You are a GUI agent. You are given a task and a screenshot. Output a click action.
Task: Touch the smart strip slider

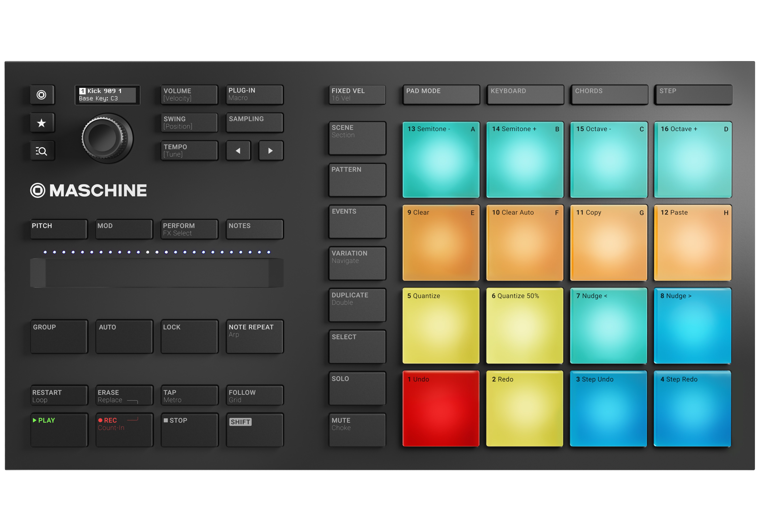157,273
